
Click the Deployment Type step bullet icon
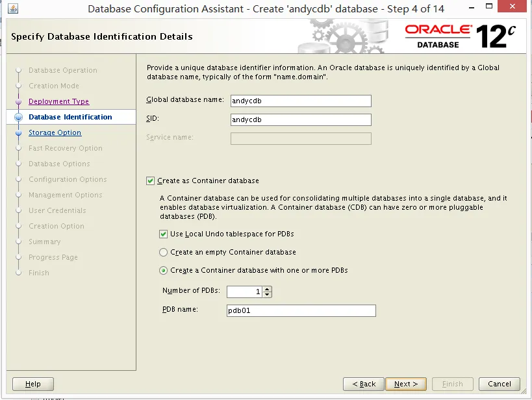(x=19, y=102)
